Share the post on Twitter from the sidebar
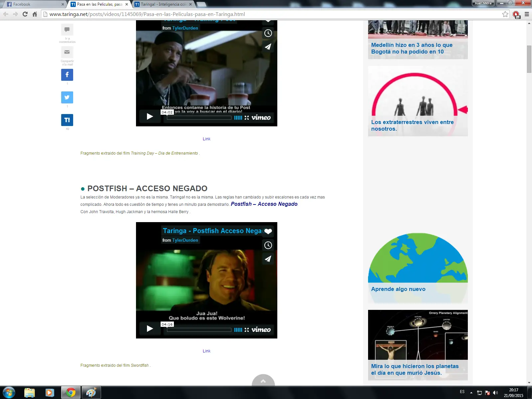The height and width of the screenshot is (399, 532). click(x=67, y=97)
